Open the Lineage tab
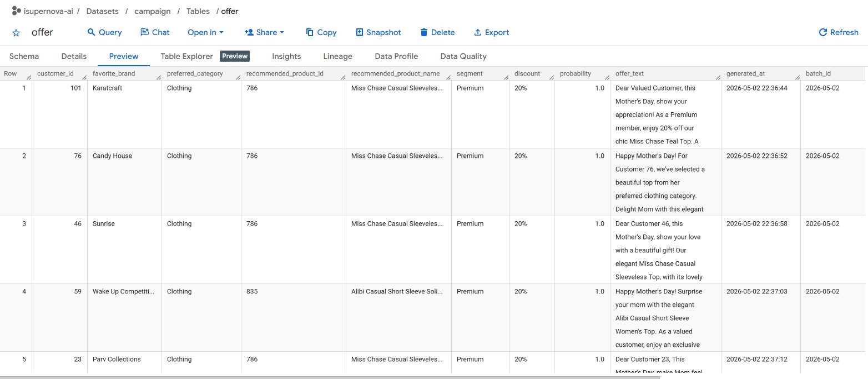 337,56
